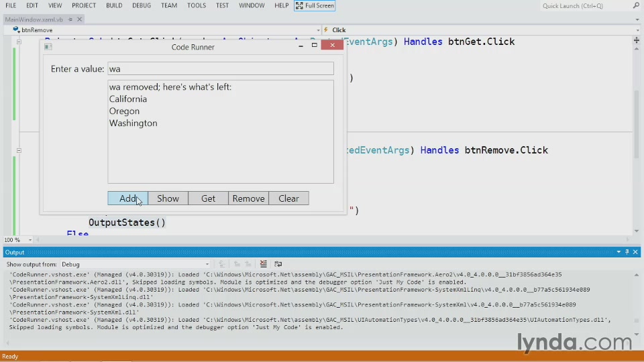Open Output panel window position dropdown
The width and height of the screenshot is (644, 362).
(619, 252)
